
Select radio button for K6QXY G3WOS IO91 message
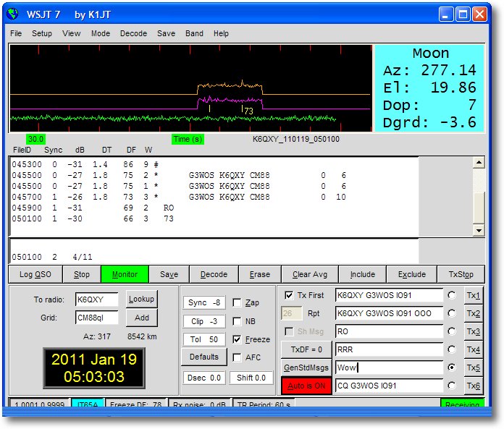(452, 295)
